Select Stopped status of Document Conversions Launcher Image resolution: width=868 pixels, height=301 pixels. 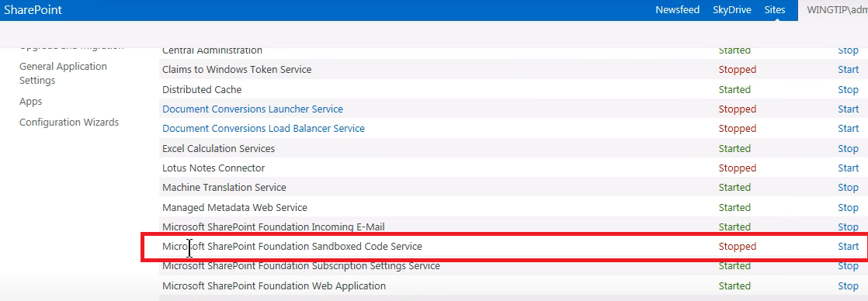coord(738,109)
